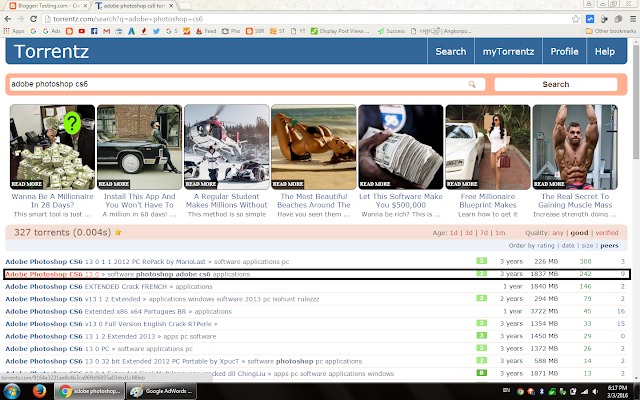
Task: Click the Torrentz logo
Action: tap(51, 51)
